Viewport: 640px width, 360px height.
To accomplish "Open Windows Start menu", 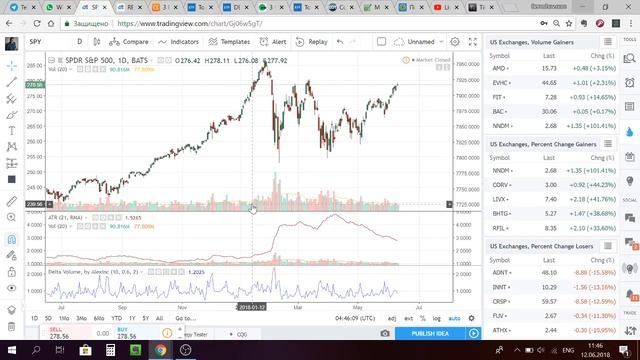I will 12,350.
